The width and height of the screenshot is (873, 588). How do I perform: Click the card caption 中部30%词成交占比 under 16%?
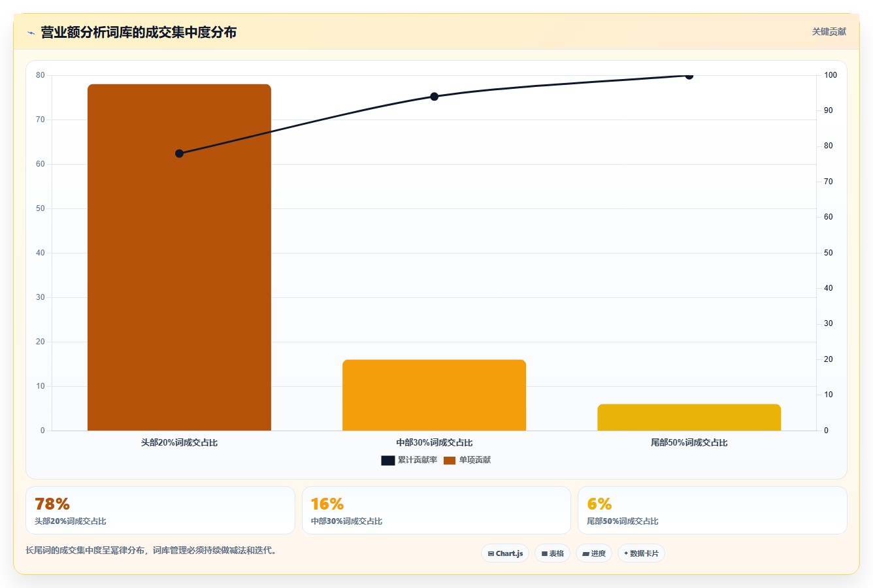point(346,521)
